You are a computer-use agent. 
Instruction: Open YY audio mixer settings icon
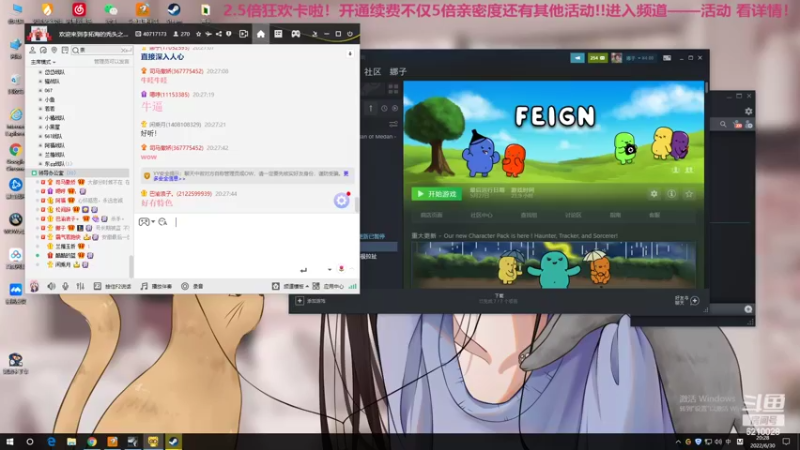(x=80, y=286)
